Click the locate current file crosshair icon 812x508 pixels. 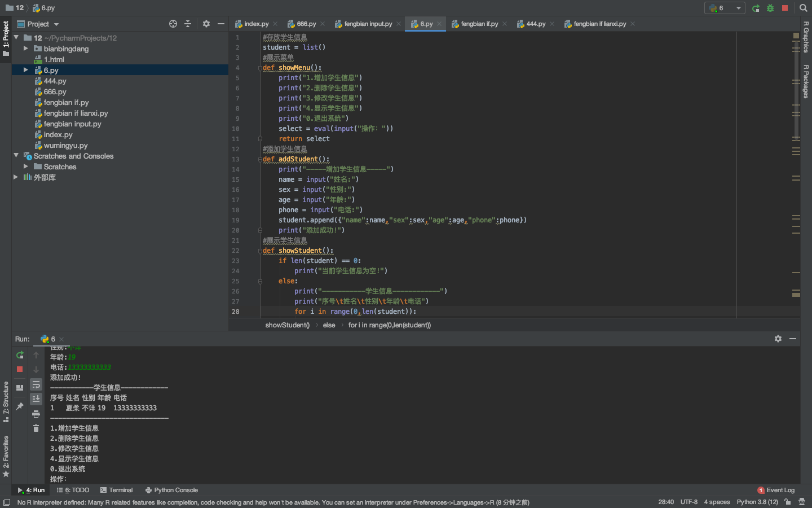[x=173, y=24]
